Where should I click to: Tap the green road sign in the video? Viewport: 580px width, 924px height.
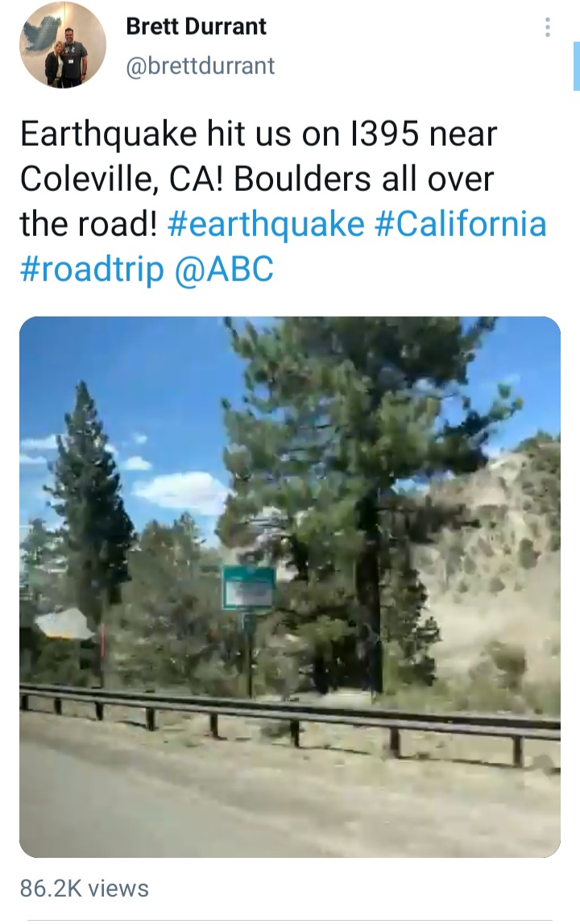pos(250,588)
